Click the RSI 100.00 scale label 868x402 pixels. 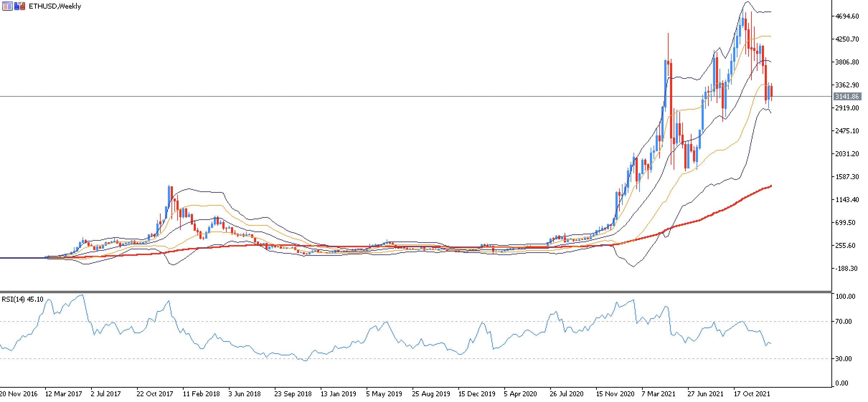[x=845, y=296]
